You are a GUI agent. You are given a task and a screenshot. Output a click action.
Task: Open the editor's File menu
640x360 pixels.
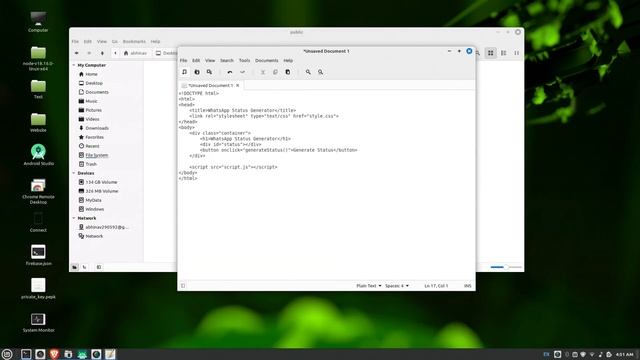click(184, 60)
